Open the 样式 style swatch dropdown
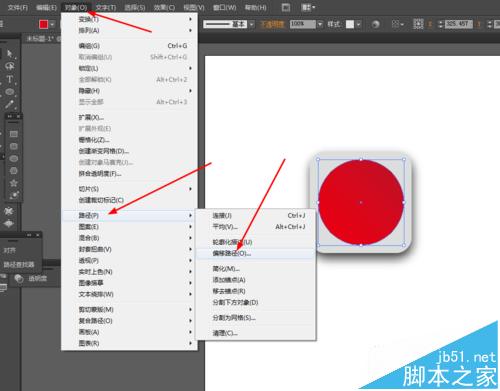The width and height of the screenshot is (500, 391). 358,24
